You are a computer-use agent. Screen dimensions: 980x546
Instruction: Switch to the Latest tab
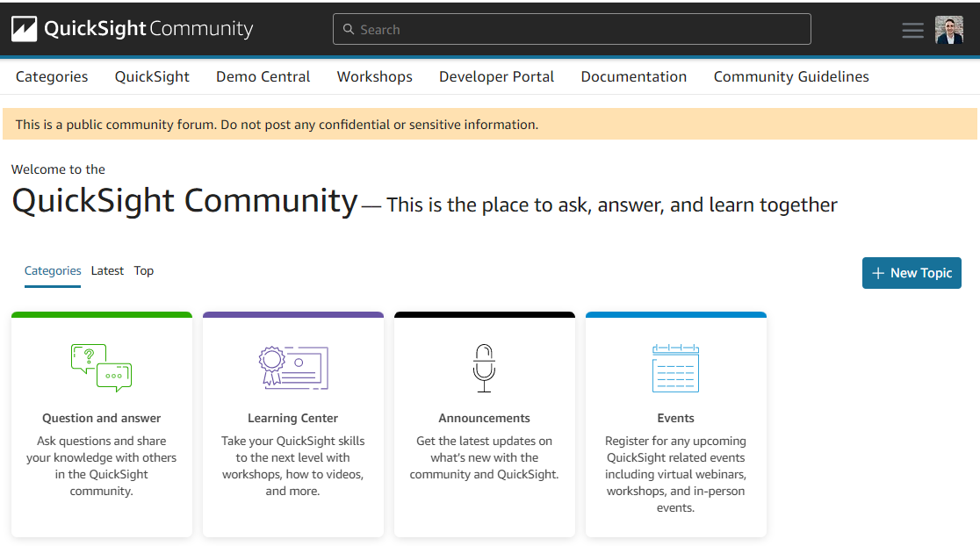107,271
